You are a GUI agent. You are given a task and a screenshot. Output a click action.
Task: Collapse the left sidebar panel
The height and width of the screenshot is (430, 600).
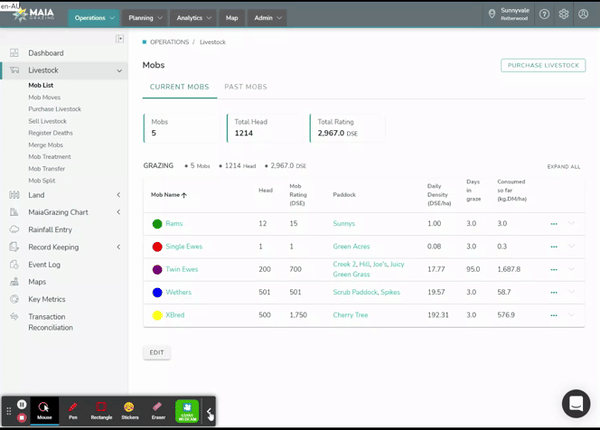[x=120, y=39]
